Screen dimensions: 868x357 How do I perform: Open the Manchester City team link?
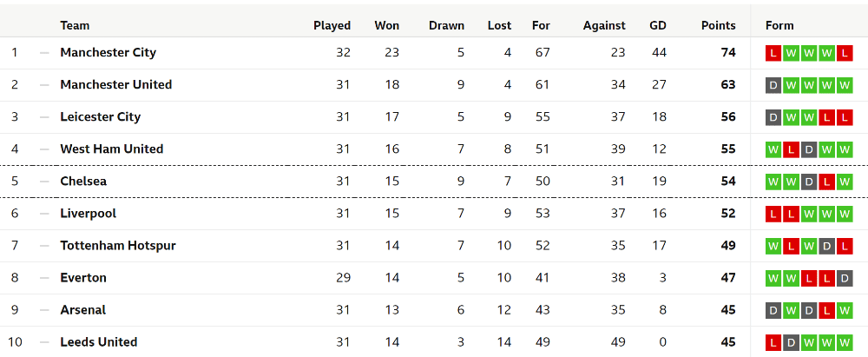click(108, 53)
